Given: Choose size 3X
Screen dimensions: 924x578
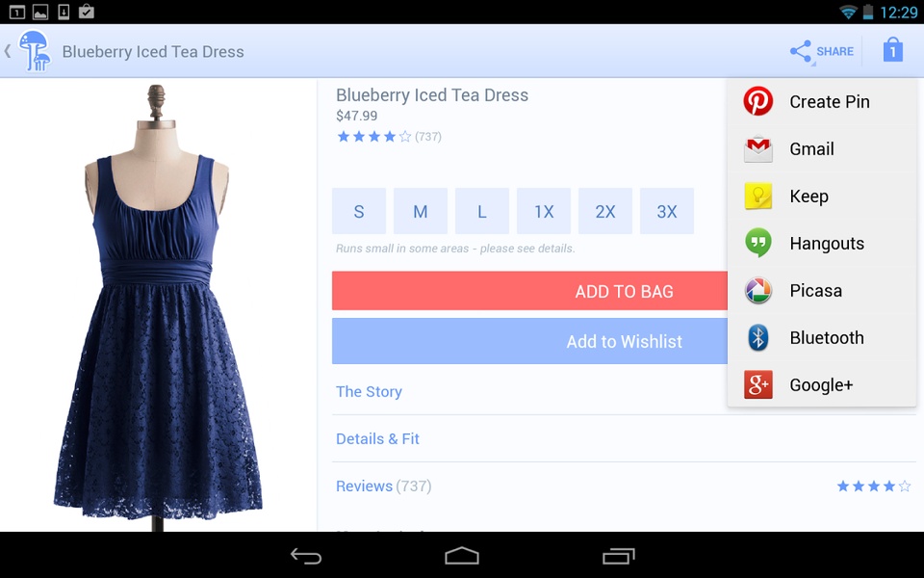Looking at the screenshot, I should [666, 211].
